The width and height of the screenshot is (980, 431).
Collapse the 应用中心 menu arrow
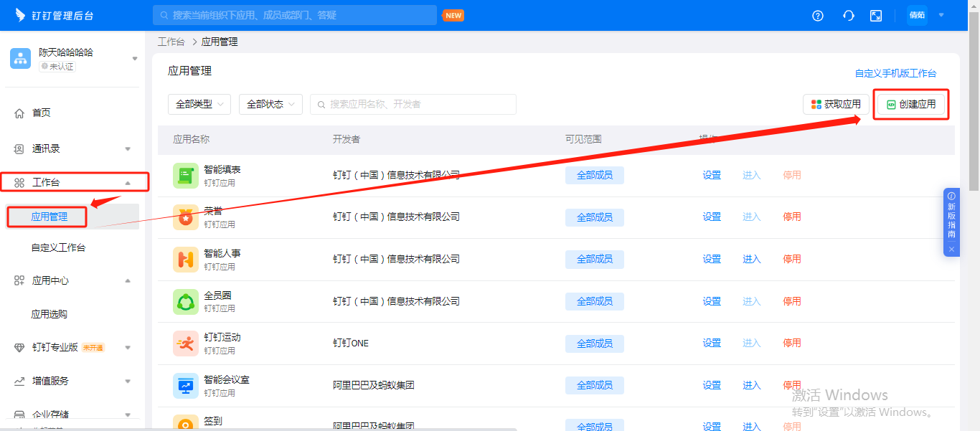pyautogui.click(x=128, y=281)
